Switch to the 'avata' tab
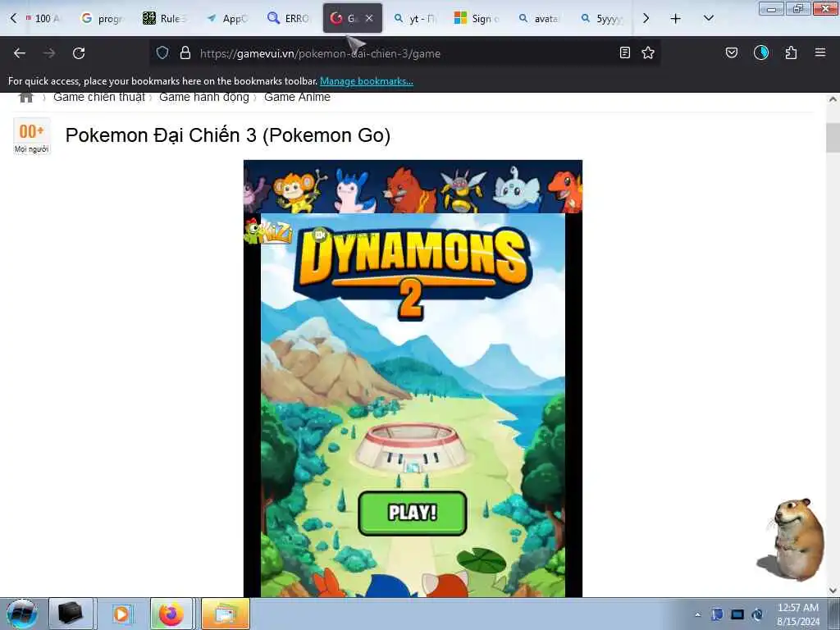This screenshot has height=630, width=840. (x=539, y=19)
